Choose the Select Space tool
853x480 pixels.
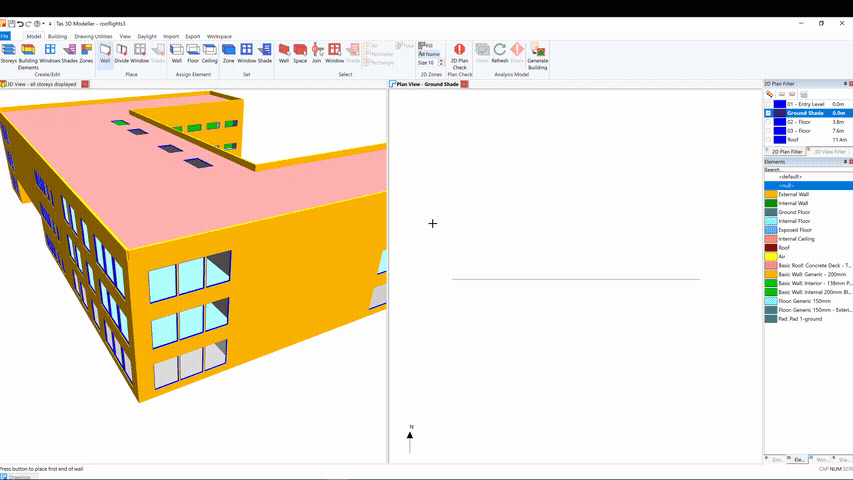(300, 54)
